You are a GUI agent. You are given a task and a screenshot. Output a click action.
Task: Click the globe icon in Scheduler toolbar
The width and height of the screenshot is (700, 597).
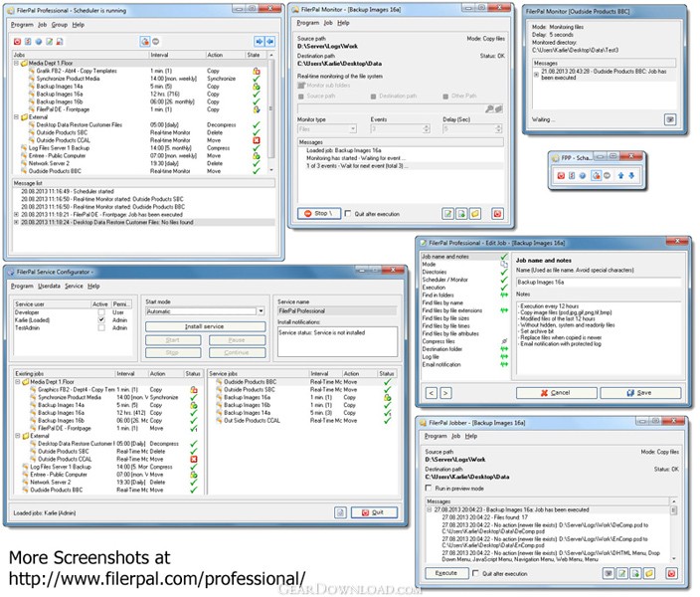pyautogui.click(x=39, y=42)
